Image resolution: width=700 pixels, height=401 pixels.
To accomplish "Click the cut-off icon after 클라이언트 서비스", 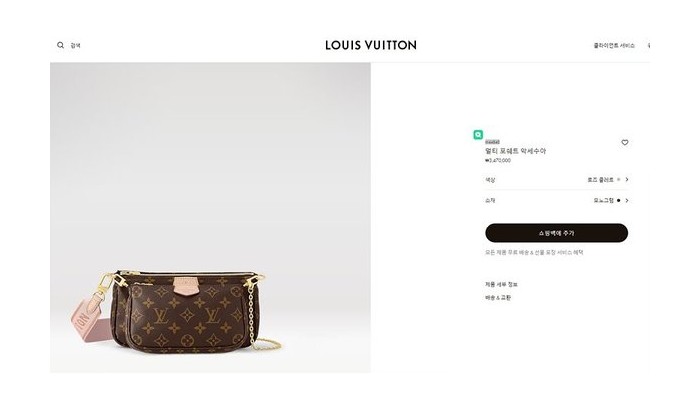I will click(649, 46).
